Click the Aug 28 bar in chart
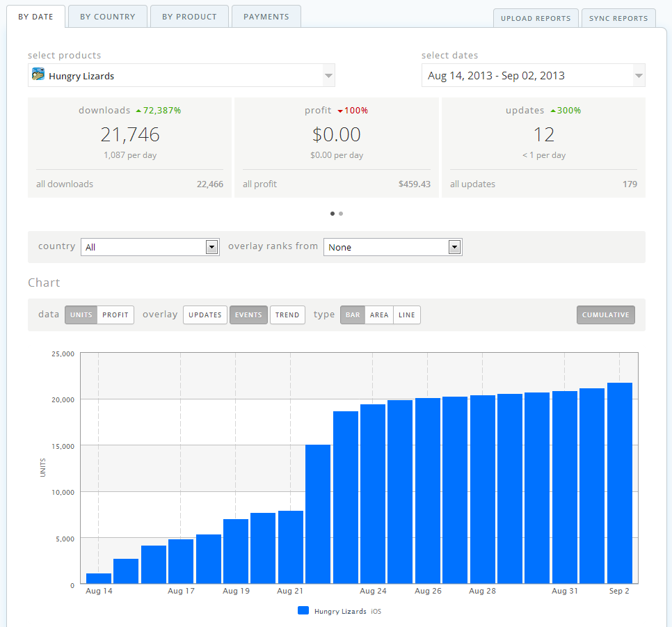The image size is (672, 627). (483, 489)
